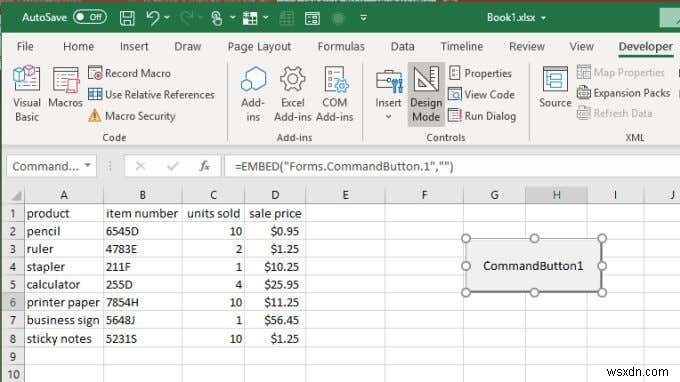Open XML Expansion Packs
Viewport: 680px width, 382px height.
point(624,93)
